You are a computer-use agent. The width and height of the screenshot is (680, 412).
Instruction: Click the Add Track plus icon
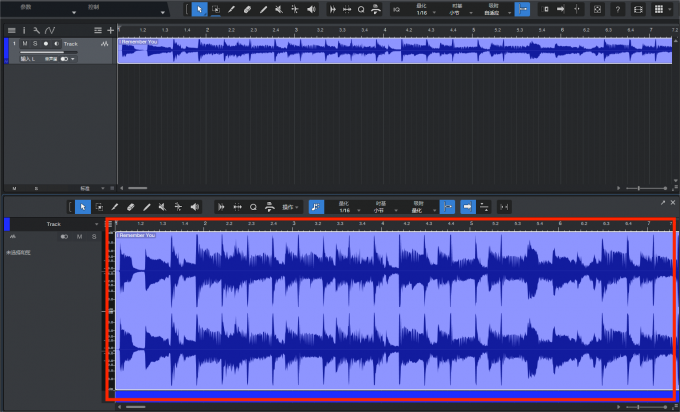(x=110, y=30)
